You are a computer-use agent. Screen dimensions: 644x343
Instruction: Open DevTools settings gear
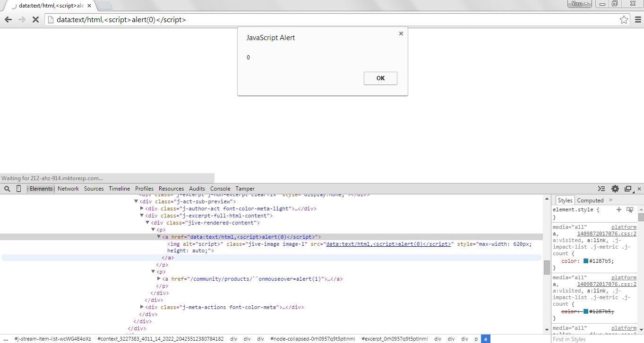coord(615,189)
